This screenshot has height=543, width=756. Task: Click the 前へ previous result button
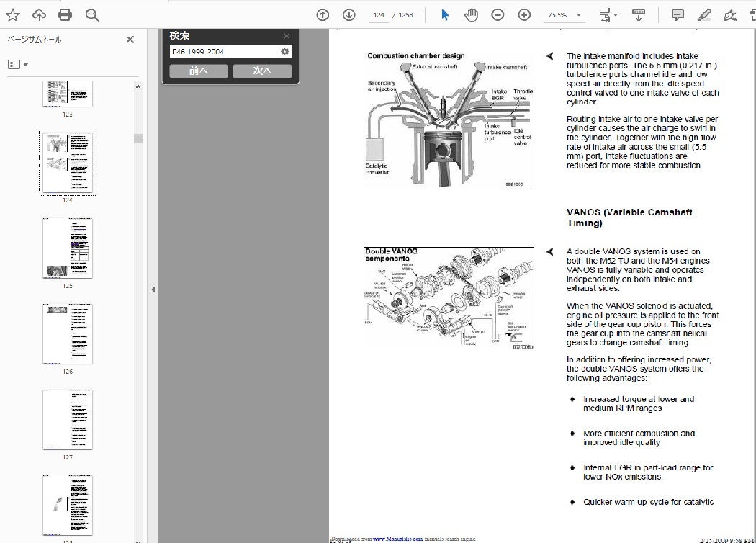198,71
